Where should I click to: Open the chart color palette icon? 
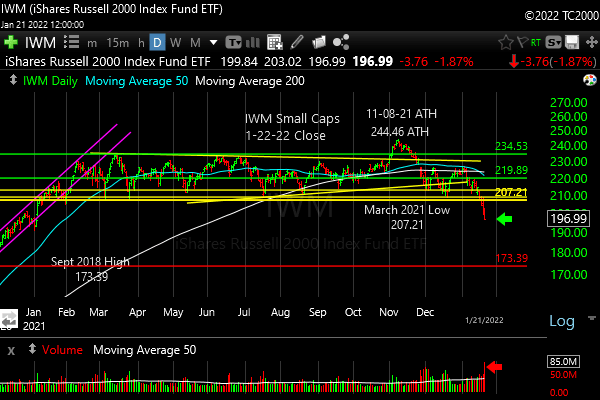tap(590, 80)
